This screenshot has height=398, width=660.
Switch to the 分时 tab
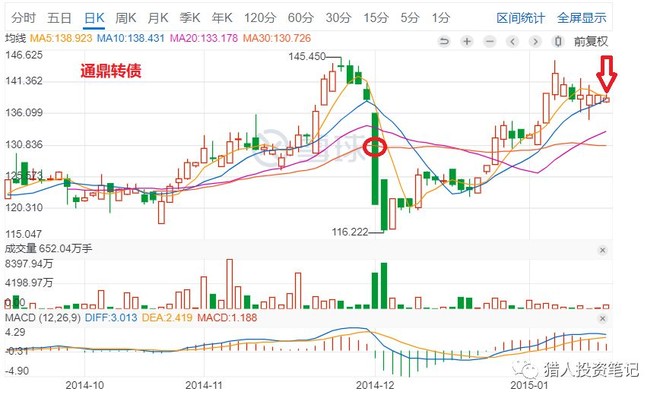pos(24,18)
